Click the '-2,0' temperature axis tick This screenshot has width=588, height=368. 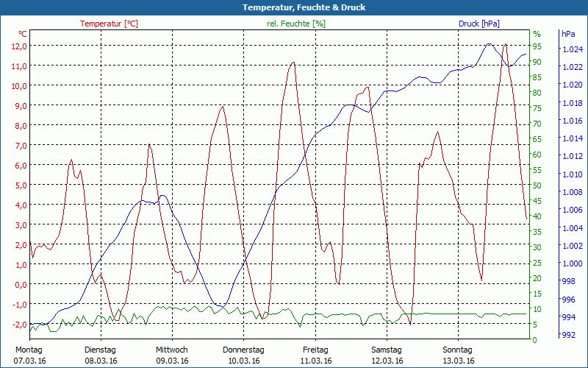(x=19, y=324)
